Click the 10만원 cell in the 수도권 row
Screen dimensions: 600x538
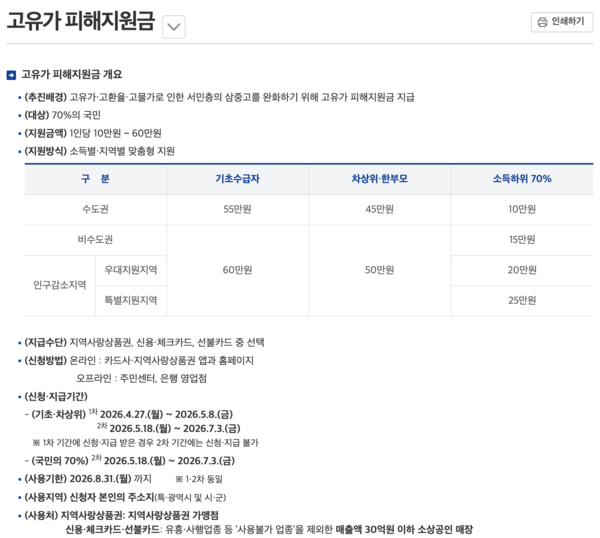(x=522, y=209)
